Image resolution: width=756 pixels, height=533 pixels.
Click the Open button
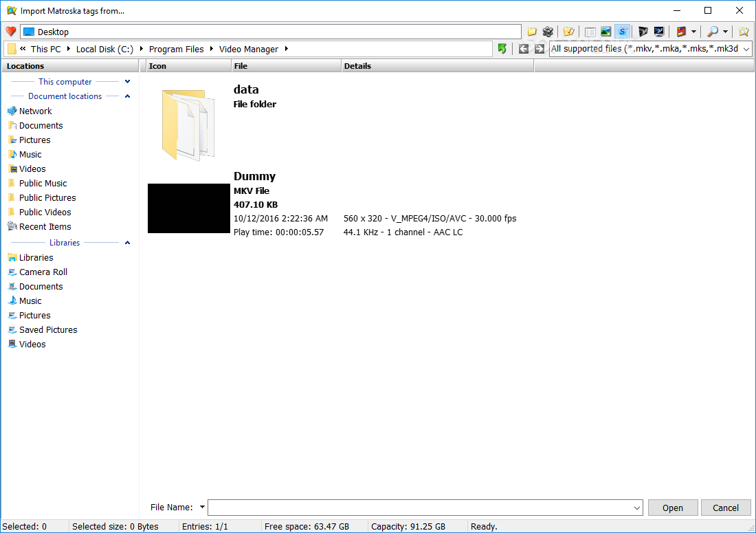(x=673, y=508)
